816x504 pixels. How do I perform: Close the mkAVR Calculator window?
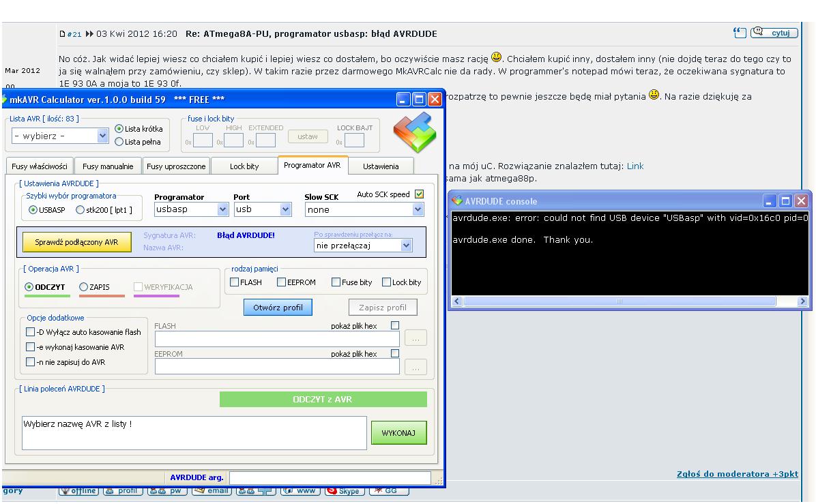pos(435,99)
